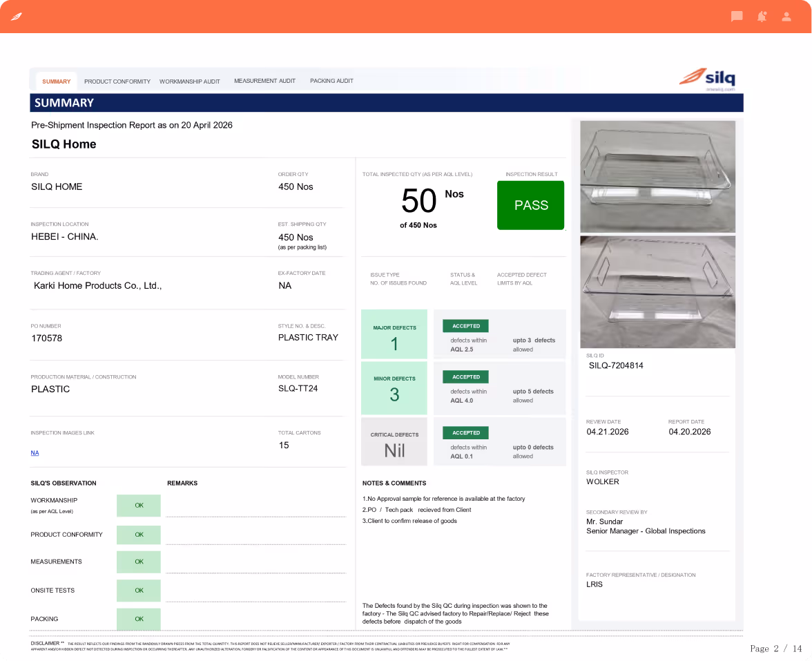The image size is (812, 661).
Task: Click the silq brand logo on report
Action: [707, 79]
